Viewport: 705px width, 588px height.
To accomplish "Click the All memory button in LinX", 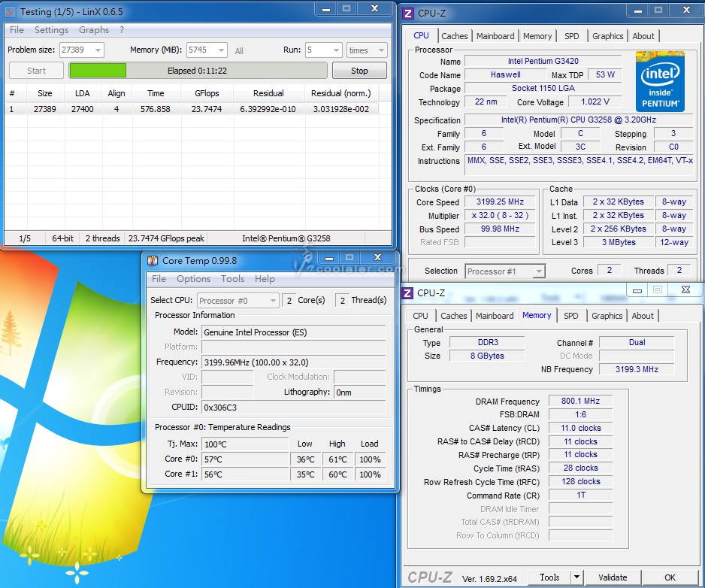I will (239, 51).
